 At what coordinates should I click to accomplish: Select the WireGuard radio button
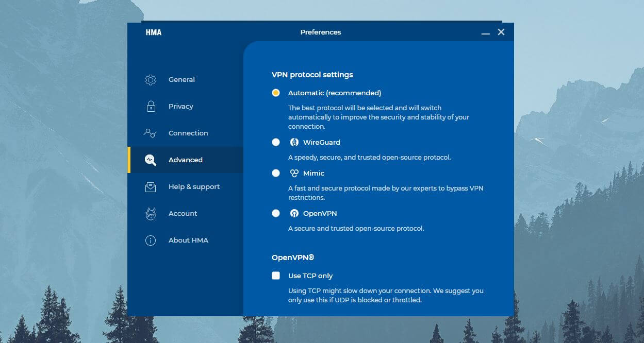(x=276, y=143)
